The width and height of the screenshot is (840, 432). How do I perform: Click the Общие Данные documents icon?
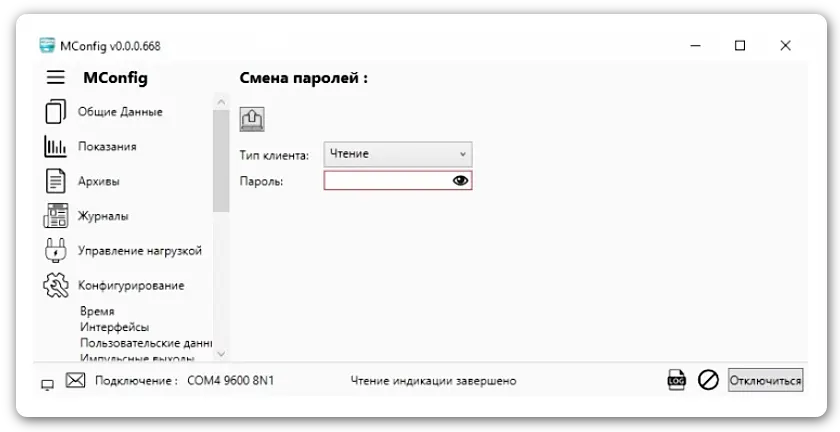pyautogui.click(x=56, y=112)
